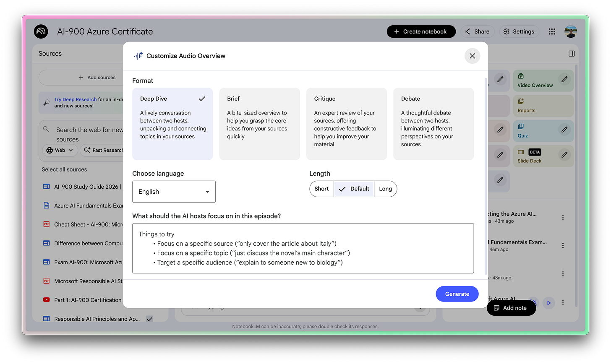Click the AI hosts focus text field

coord(303,248)
